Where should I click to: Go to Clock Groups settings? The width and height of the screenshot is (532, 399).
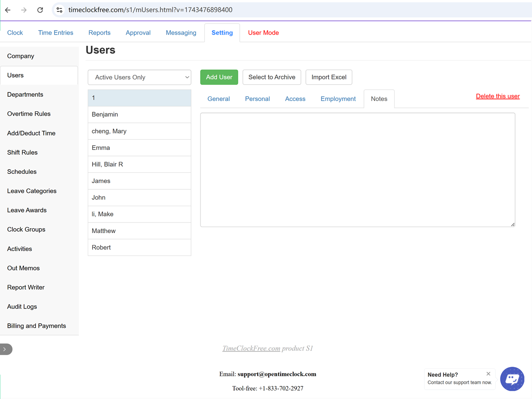39,230
